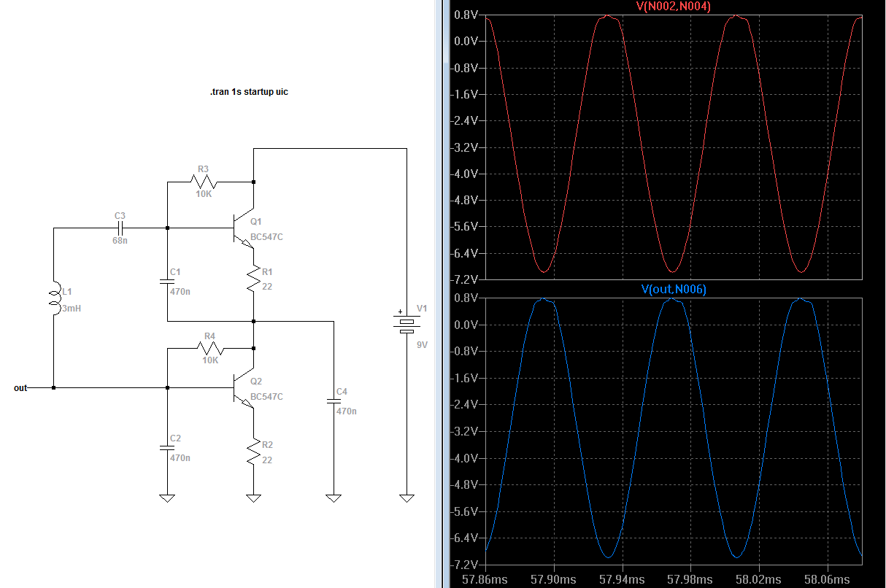Select the C1 capacitor symbol
The image size is (886, 588).
167,280
